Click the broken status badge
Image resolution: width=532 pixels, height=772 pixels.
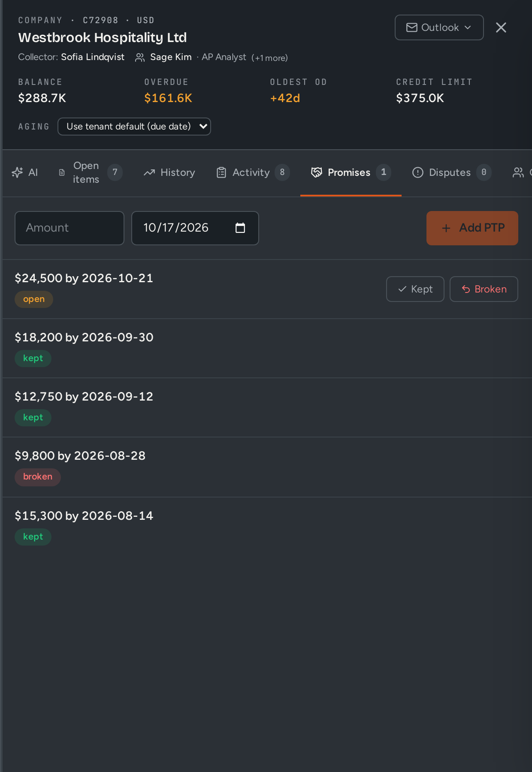[x=38, y=477]
